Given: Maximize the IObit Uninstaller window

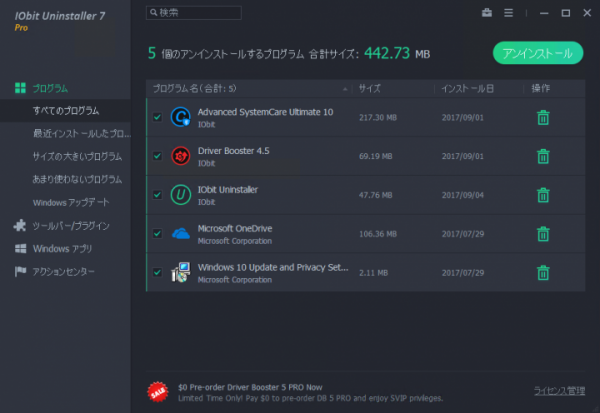Looking at the screenshot, I should tap(566, 13).
